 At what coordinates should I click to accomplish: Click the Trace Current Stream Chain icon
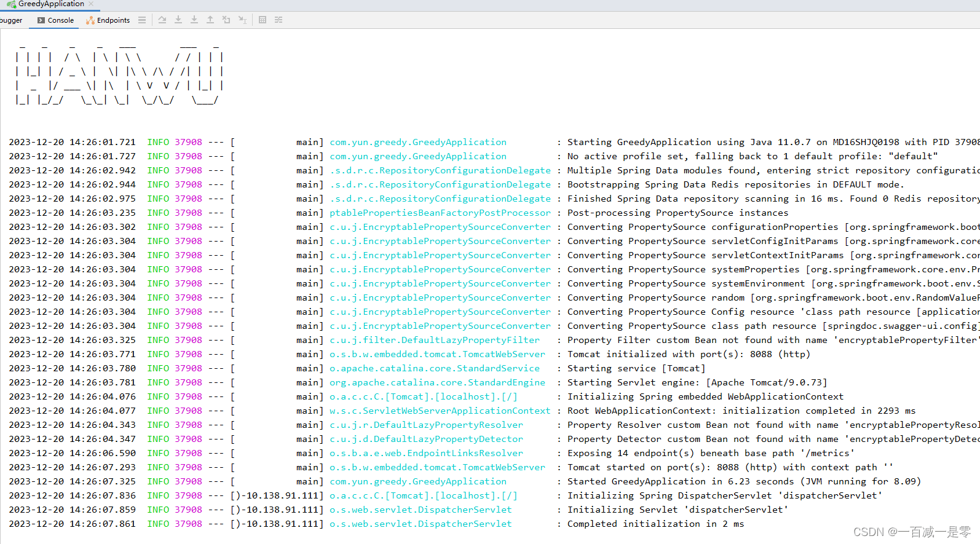click(279, 20)
